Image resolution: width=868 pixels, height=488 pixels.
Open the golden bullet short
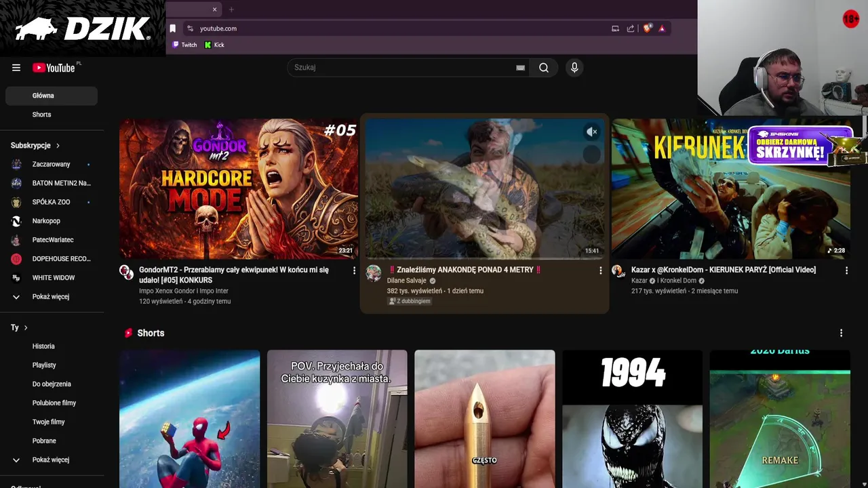[x=484, y=419]
